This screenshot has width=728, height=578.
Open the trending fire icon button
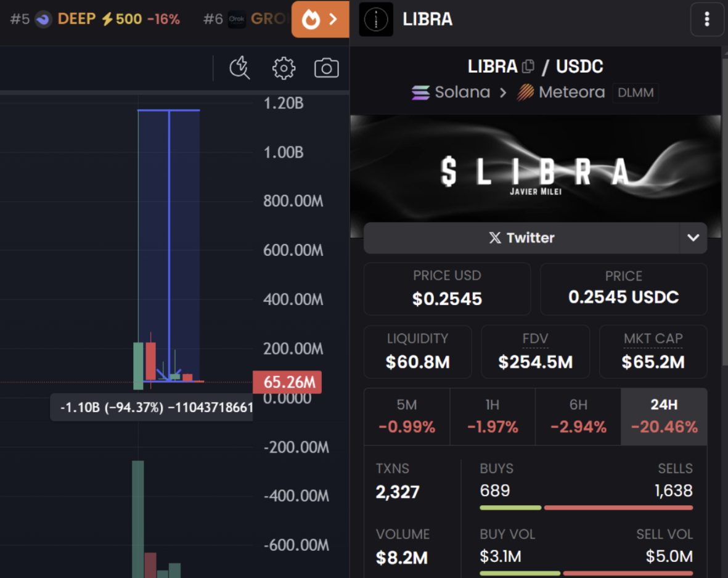320,19
